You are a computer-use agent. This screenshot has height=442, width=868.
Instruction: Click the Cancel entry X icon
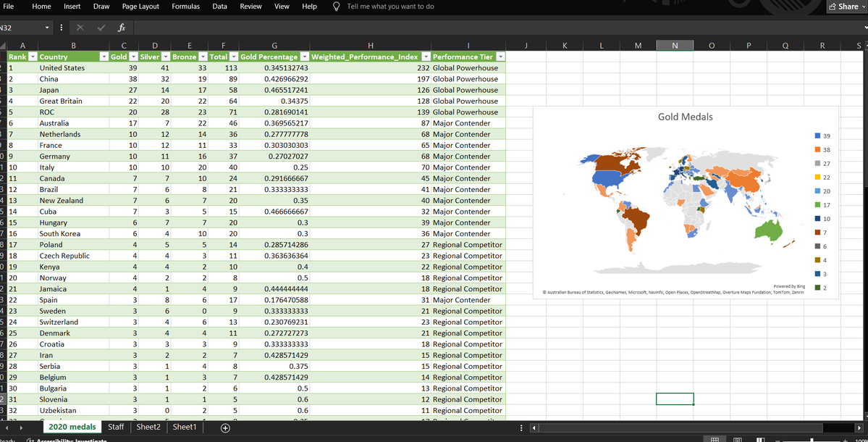(80, 28)
